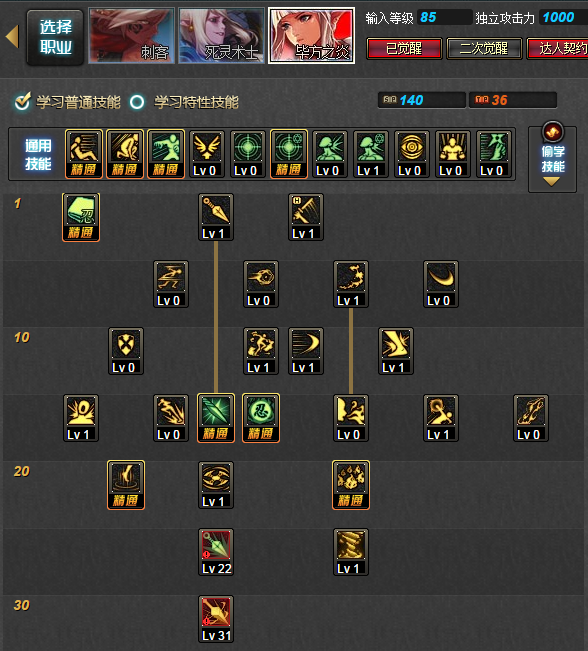Image resolution: width=588 pixels, height=651 pixels.
Task: Click the flame cluster mastery skill icon
Action: tap(351, 485)
